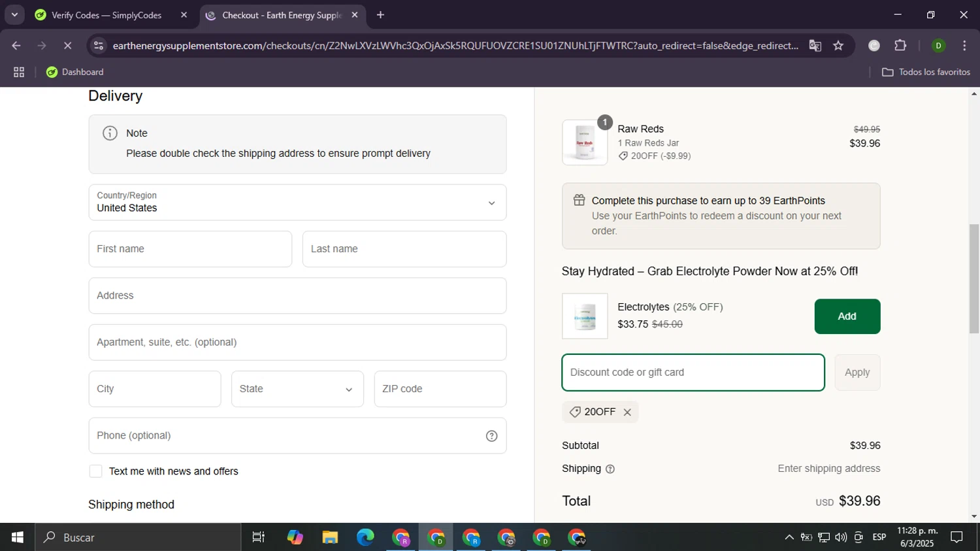Click Enter shipping address text
This screenshot has width=980, height=551.
(x=829, y=469)
